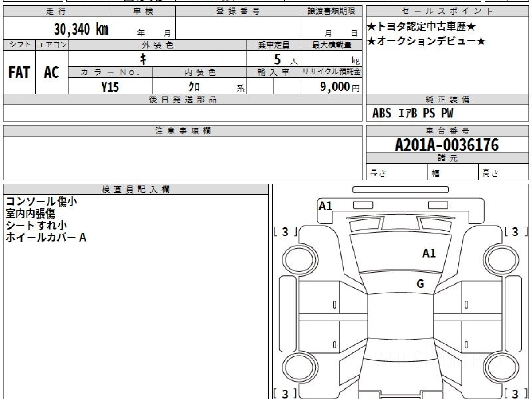The image size is (532, 399).
Task: Click the 外装色 exterior color header
Action: click(157, 45)
